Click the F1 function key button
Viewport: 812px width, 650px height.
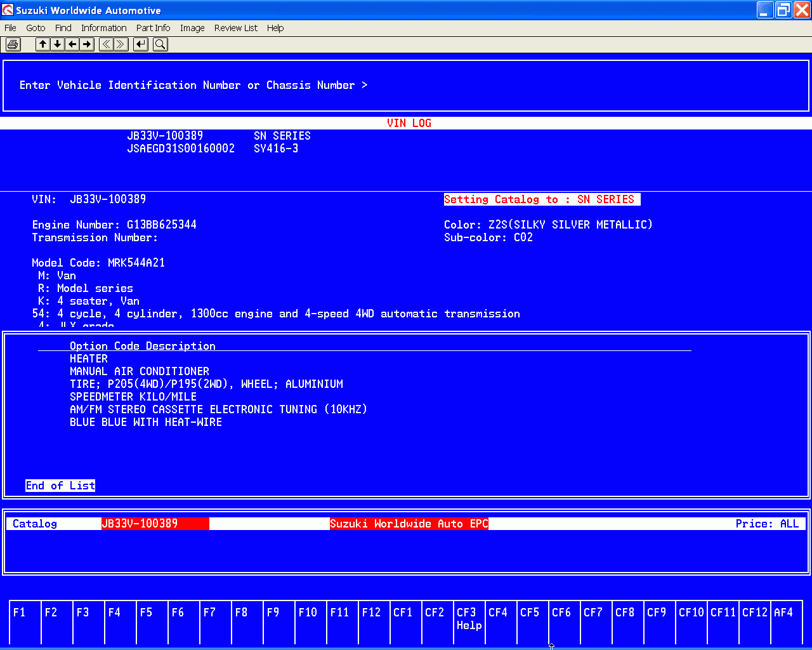(x=25, y=622)
